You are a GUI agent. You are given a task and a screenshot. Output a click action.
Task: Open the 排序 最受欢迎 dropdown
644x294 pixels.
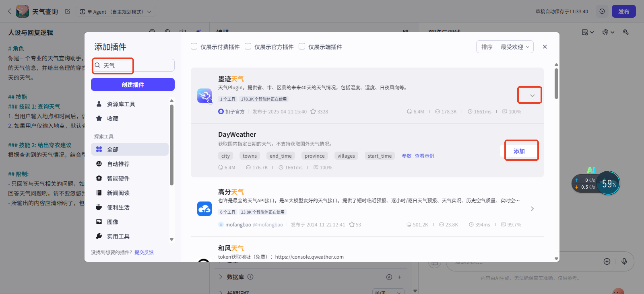point(505,47)
